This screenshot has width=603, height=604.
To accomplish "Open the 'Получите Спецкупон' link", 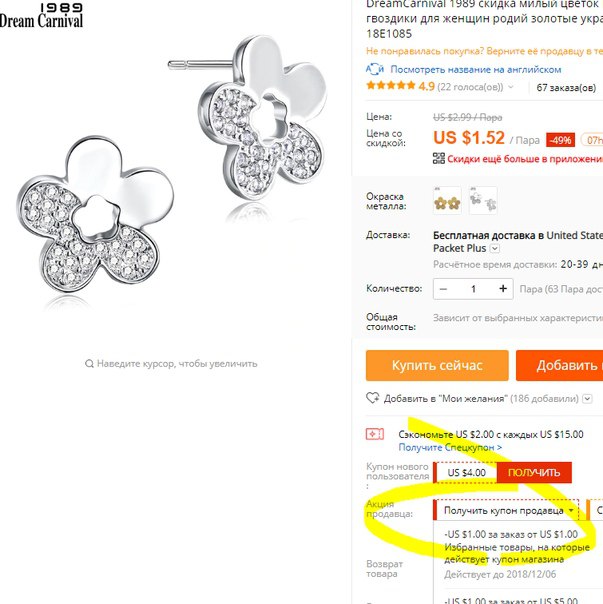I will tap(450, 447).
